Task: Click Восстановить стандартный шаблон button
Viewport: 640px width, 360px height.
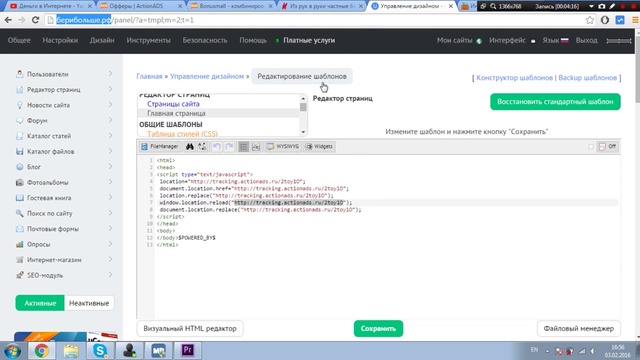Action: point(555,102)
